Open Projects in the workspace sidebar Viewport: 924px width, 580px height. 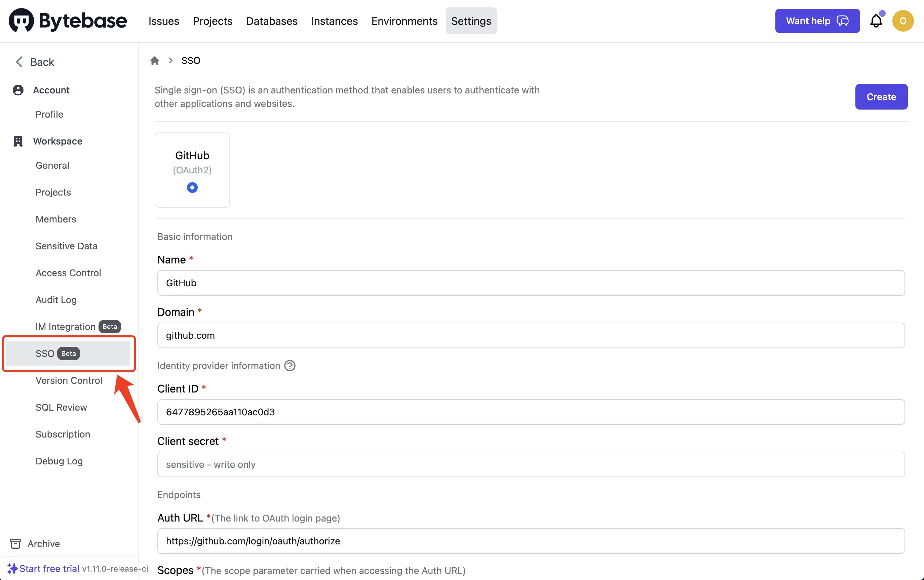pyautogui.click(x=53, y=192)
